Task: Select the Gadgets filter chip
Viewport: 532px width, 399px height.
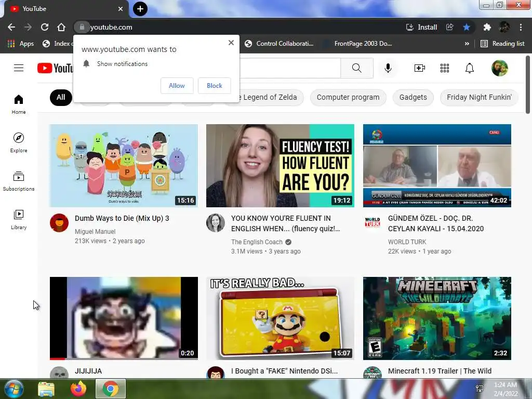Action: 413,97
